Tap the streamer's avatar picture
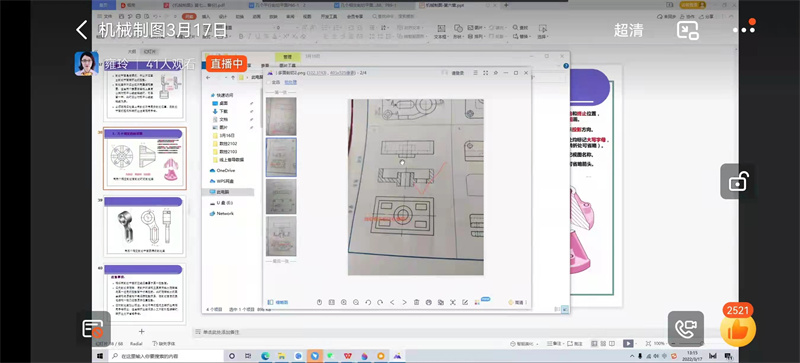The image size is (800, 363). (x=86, y=63)
